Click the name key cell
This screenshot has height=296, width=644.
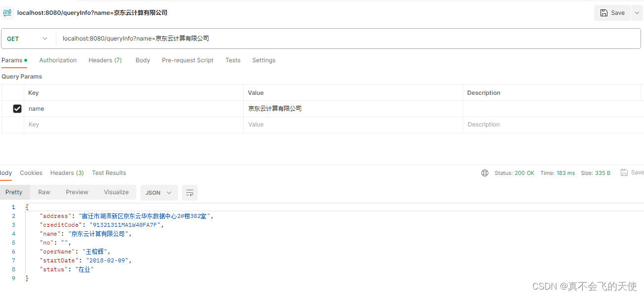133,109
